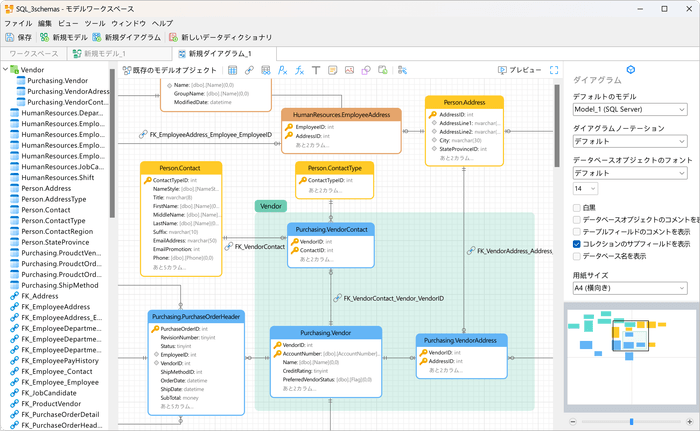Click the zoom-in plus icon below minimap
Image resolution: width=700 pixels, height=431 pixels.
[688, 422]
